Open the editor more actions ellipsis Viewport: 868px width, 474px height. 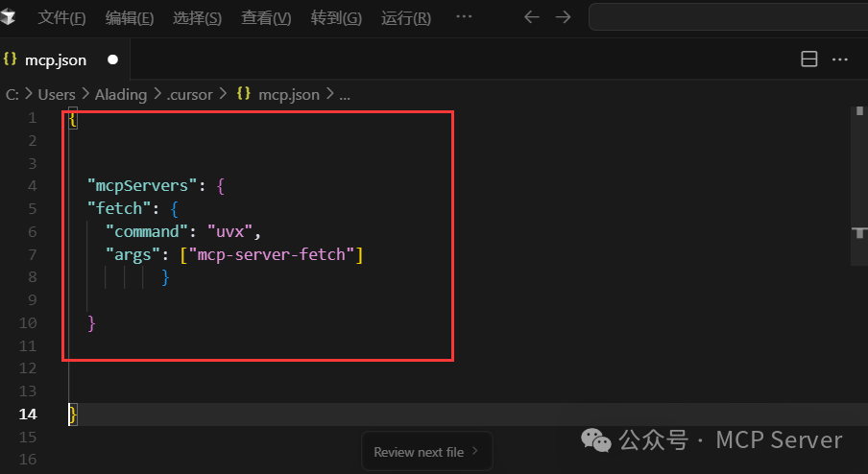[840, 59]
